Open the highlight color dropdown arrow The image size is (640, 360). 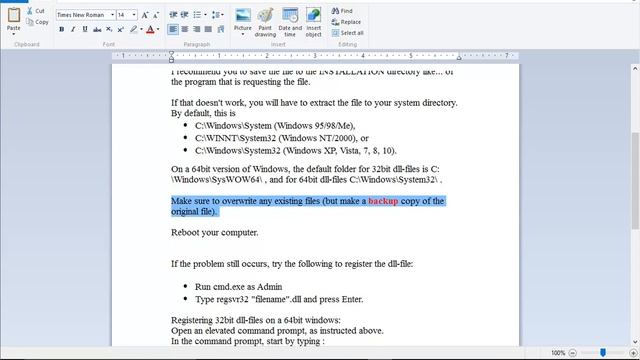[x=141, y=29]
